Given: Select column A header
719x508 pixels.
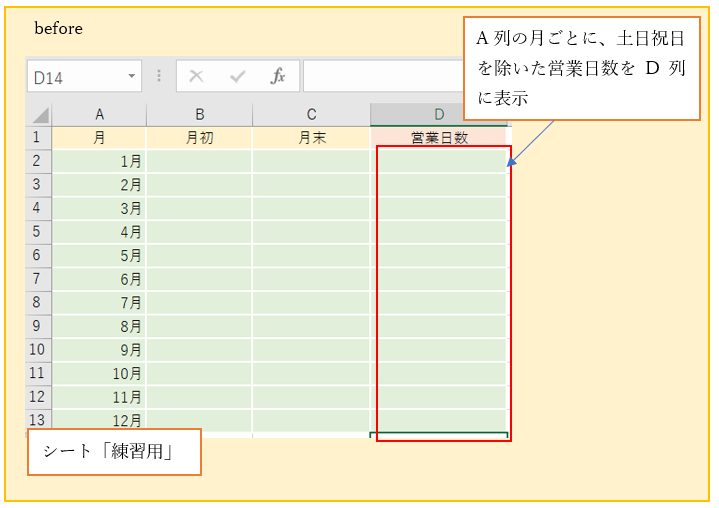Looking at the screenshot, I should tap(99, 115).
